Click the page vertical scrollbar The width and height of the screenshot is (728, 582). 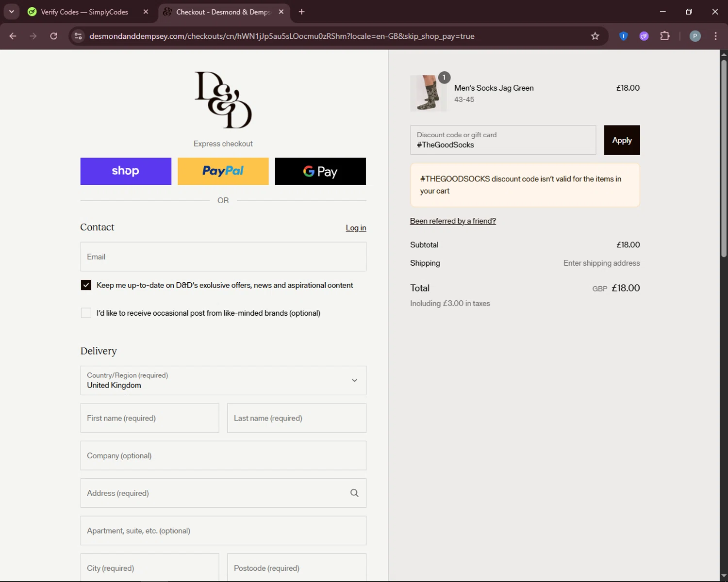pyautogui.click(x=724, y=158)
